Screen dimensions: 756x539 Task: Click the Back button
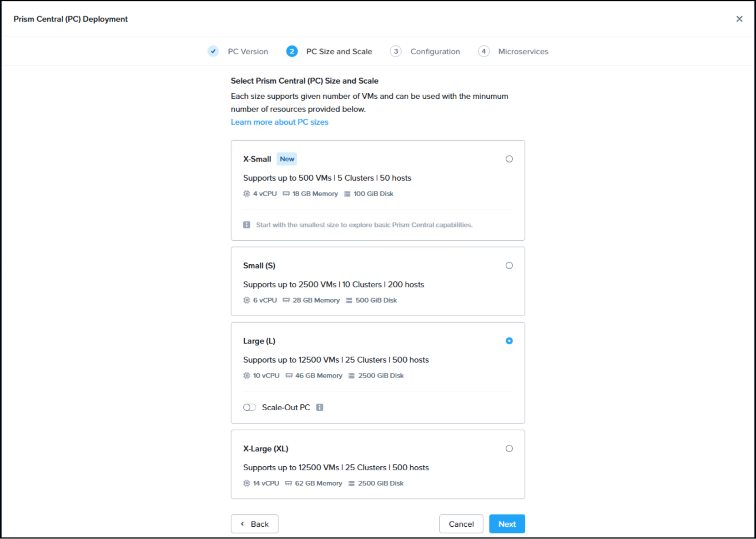click(x=255, y=524)
